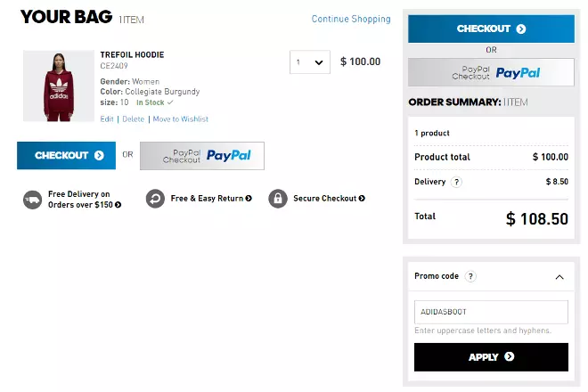
Task: Open the Trefoil Hoodie product thumbnail
Action: point(58,86)
